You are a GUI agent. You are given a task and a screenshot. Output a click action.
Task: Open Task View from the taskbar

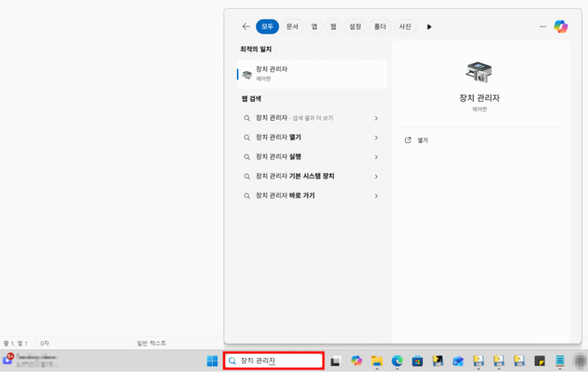tap(335, 361)
